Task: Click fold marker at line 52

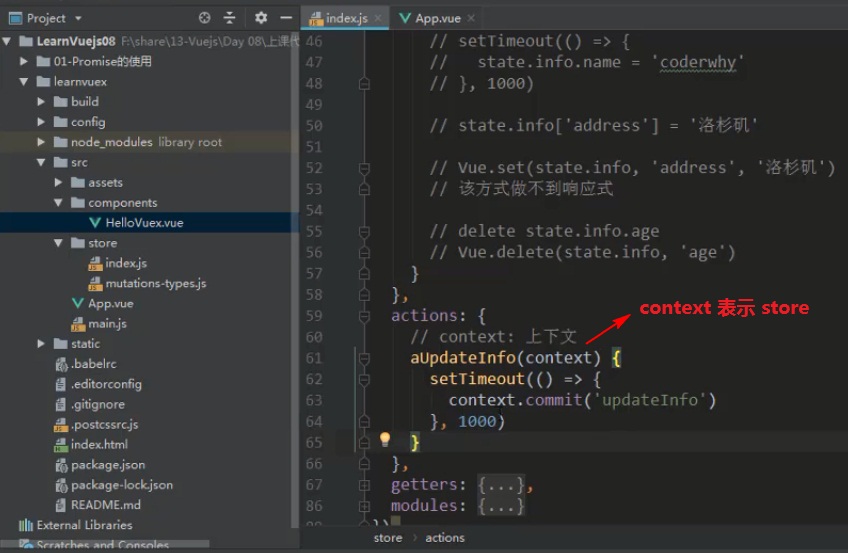Action: [x=365, y=168]
